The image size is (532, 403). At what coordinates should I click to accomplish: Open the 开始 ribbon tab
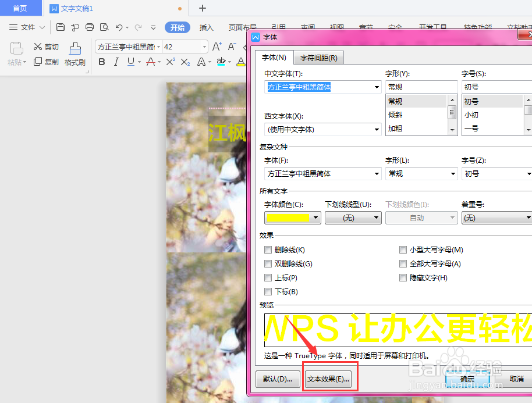pos(178,27)
